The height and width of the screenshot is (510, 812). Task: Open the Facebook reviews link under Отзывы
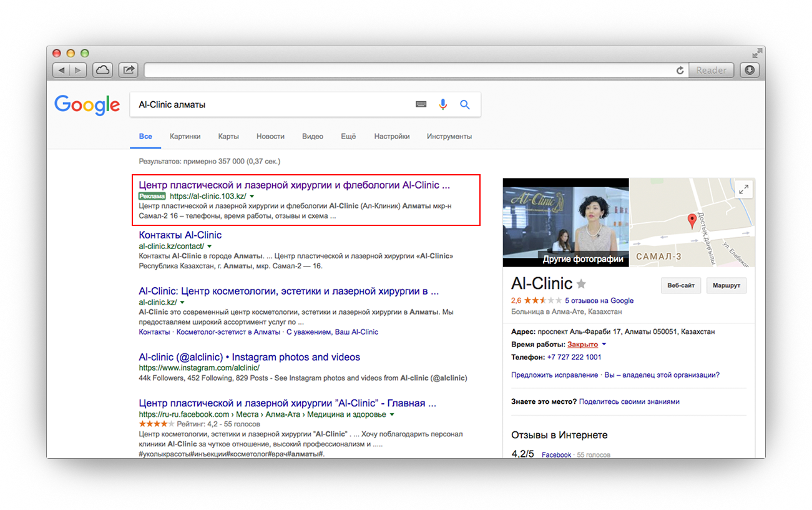coord(557,455)
